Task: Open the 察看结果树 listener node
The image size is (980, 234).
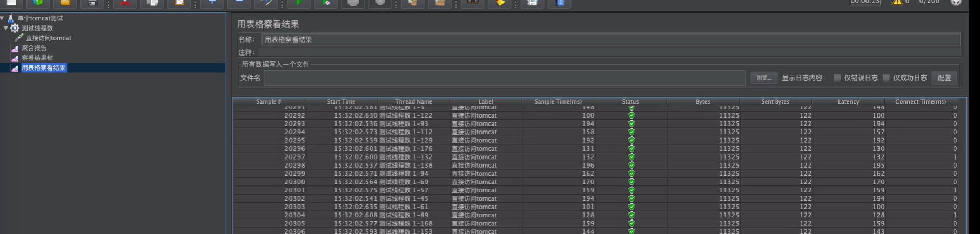Action: click(x=37, y=58)
